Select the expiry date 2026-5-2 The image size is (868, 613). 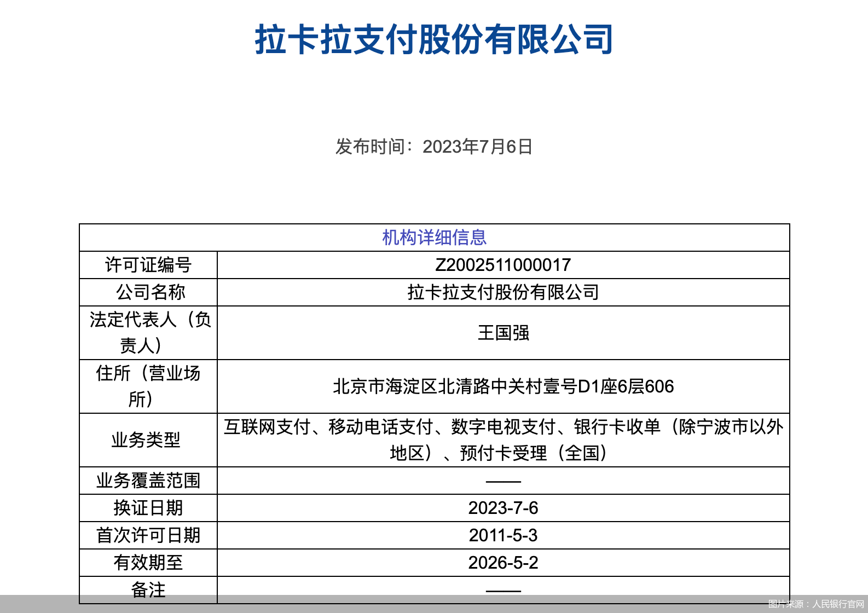pos(503,563)
